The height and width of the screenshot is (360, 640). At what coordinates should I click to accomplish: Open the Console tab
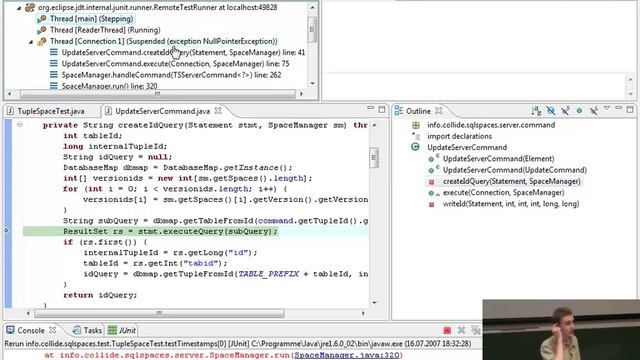[31, 330]
